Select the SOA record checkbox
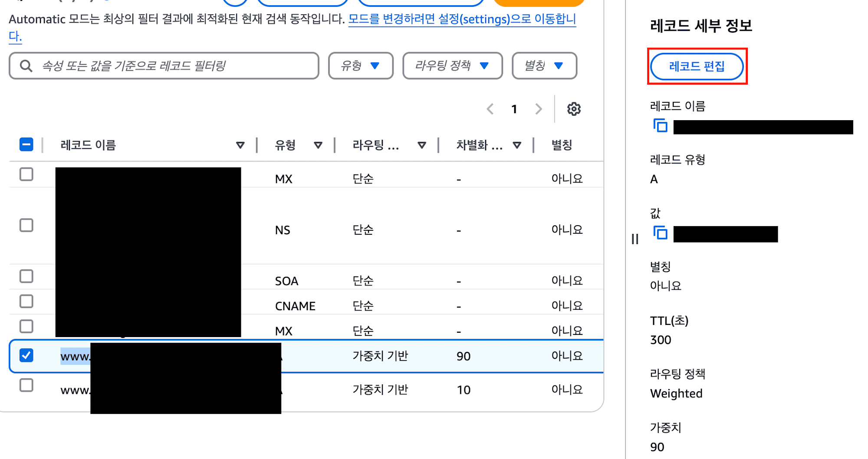Viewport: 868px width, 459px height. (x=26, y=276)
